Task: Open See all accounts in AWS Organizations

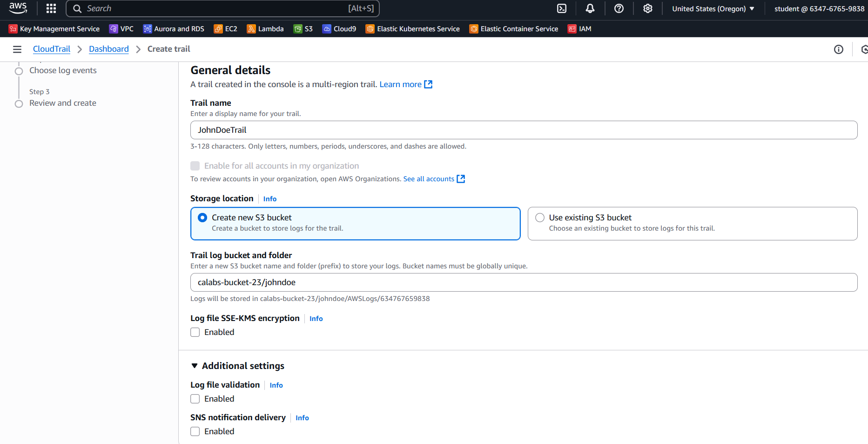Action: (x=428, y=178)
